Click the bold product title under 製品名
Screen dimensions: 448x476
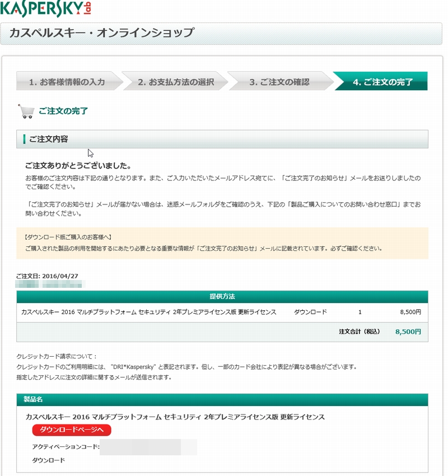click(x=175, y=417)
